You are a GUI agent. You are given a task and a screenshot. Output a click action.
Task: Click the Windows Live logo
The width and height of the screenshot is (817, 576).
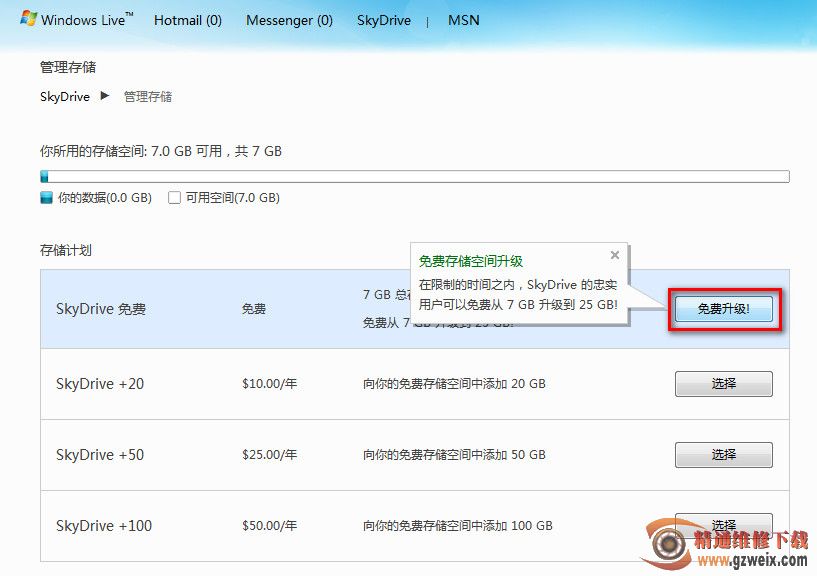[x=77, y=20]
